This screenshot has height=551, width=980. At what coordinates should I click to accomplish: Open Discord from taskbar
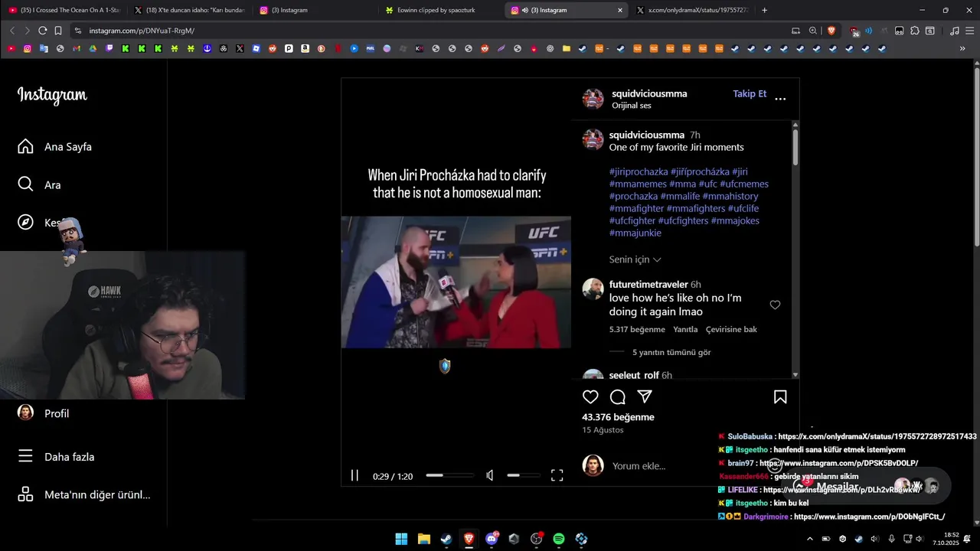click(492, 539)
